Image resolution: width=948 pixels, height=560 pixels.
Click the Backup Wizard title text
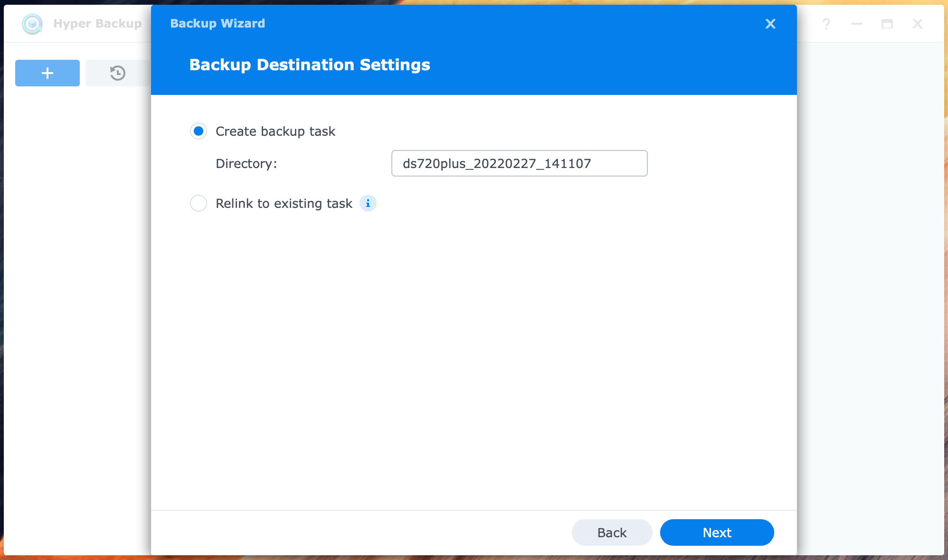point(218,23)
